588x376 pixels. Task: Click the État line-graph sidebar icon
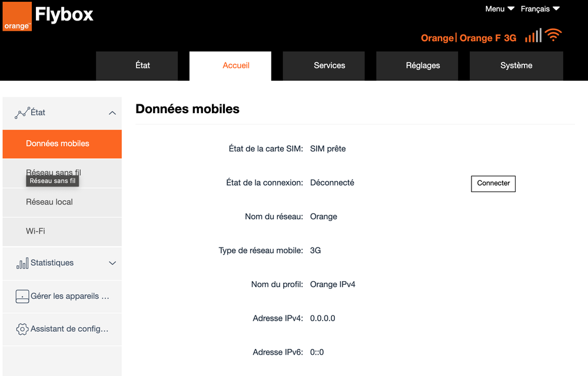(x=22, y=113)
